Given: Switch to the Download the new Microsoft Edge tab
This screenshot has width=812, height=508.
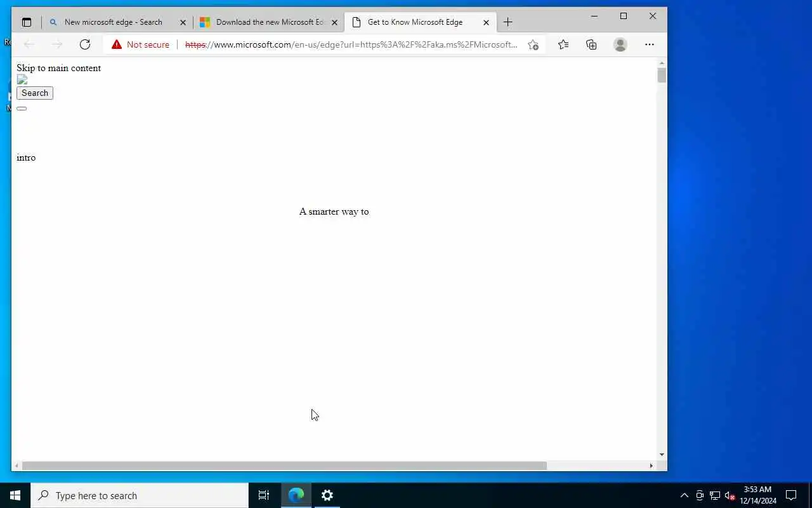Looking at the screenshot, I should [269, 22].
